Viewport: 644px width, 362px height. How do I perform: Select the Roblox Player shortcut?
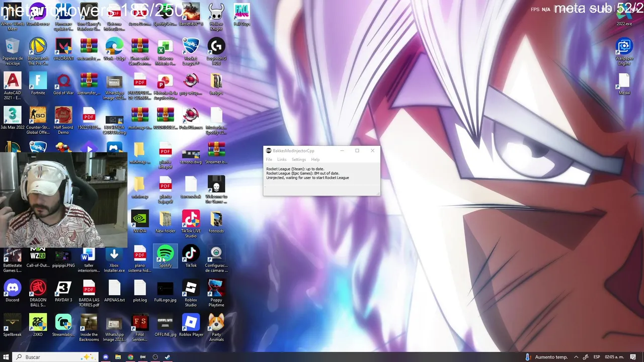point(191,325)
